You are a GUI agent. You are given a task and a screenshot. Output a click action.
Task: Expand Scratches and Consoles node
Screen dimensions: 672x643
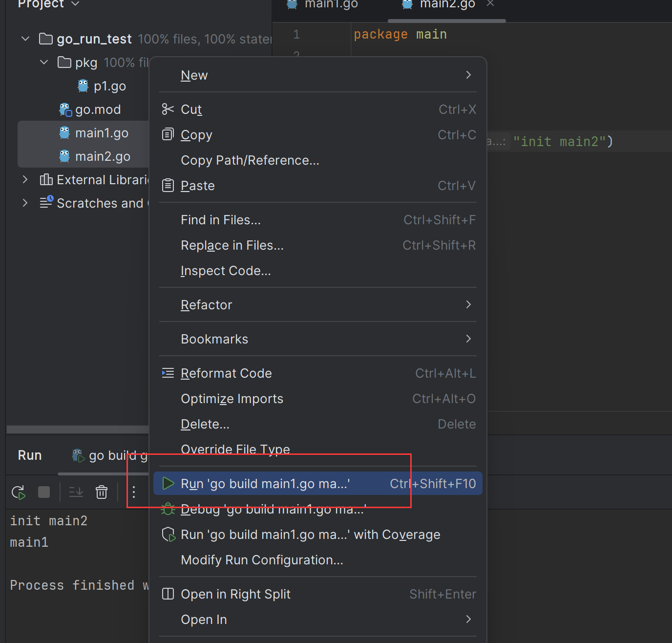click(25, 203)
